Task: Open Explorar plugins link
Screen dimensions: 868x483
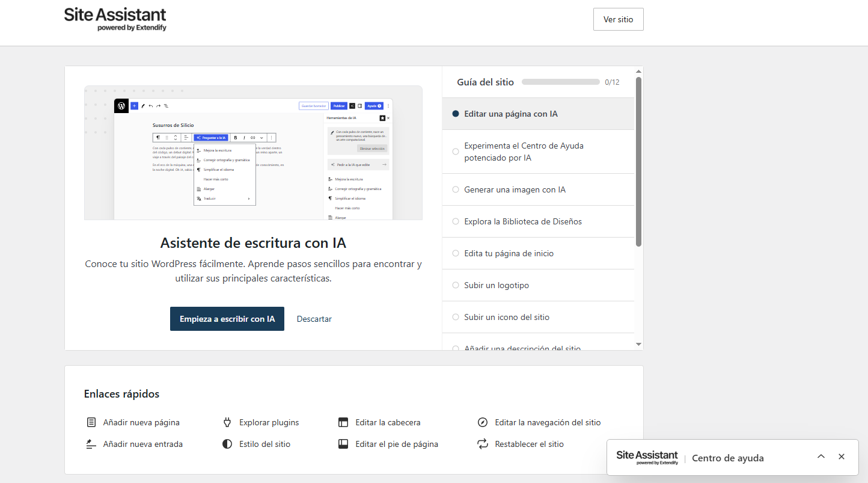Action: click(x=269, y=422)
